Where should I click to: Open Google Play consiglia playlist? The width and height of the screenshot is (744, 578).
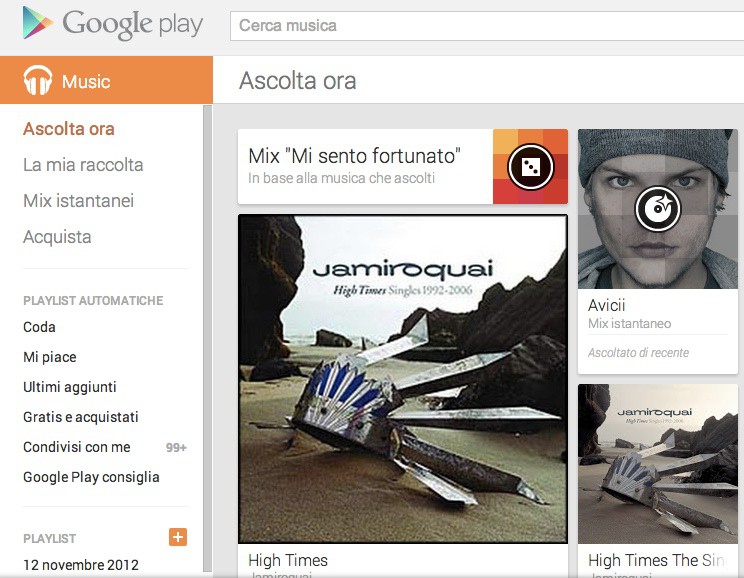coord(91,477)
